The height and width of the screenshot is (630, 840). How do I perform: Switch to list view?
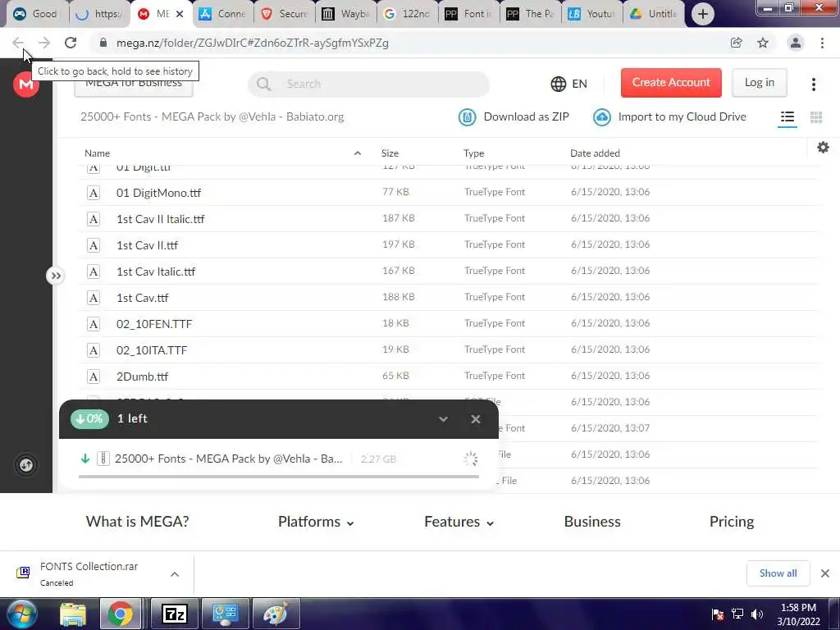click(x=787, y=116)
